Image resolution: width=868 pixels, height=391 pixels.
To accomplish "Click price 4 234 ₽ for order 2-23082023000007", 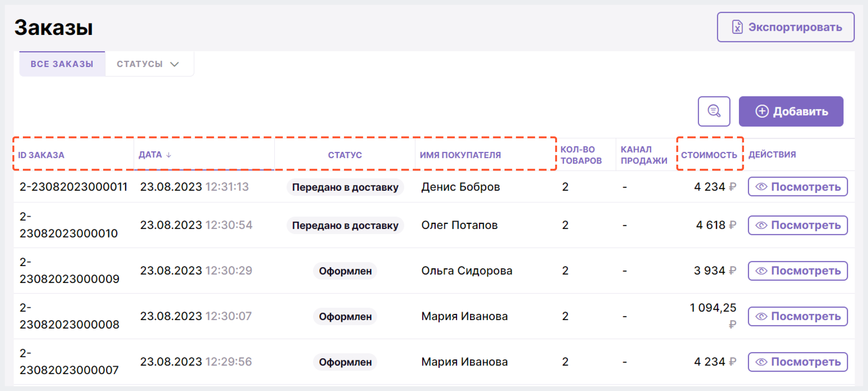I will click(x=715, y=362).
